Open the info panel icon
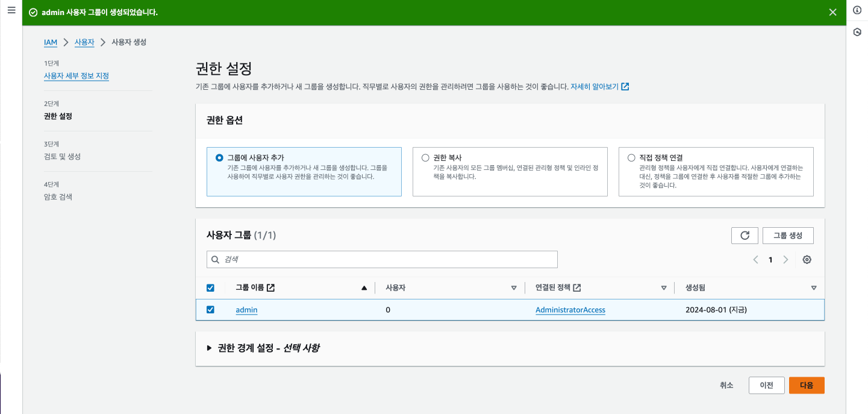868x414 pixels. click(x=857, y=10)
